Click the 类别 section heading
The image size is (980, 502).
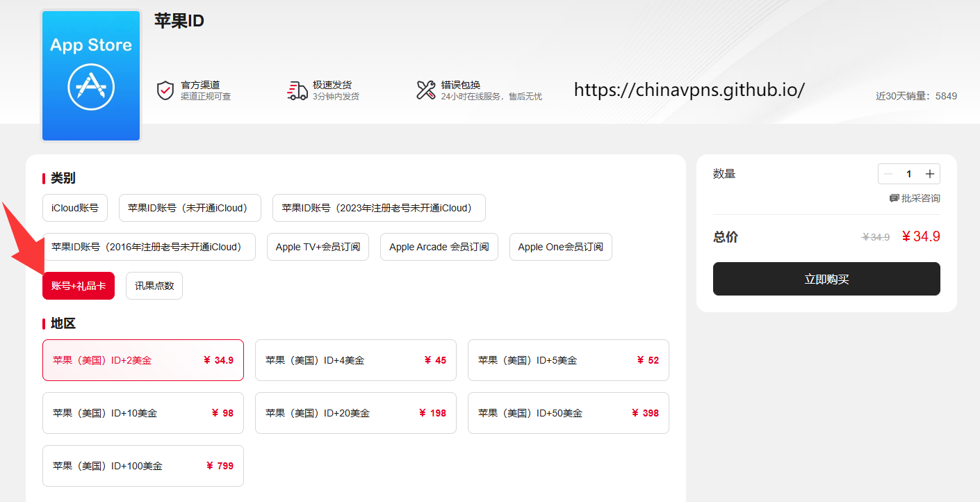[x=63, y=178]
